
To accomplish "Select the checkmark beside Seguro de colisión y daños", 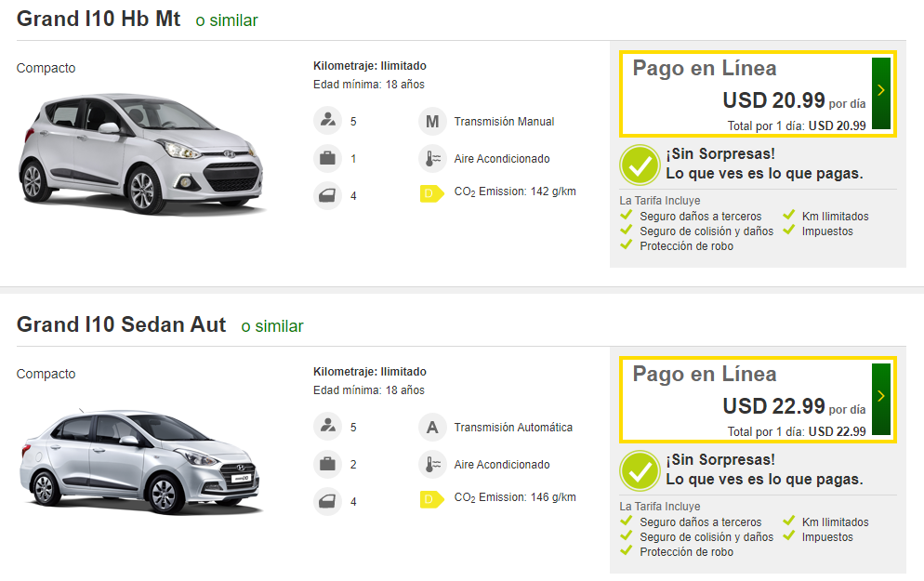I will (627, 231).
